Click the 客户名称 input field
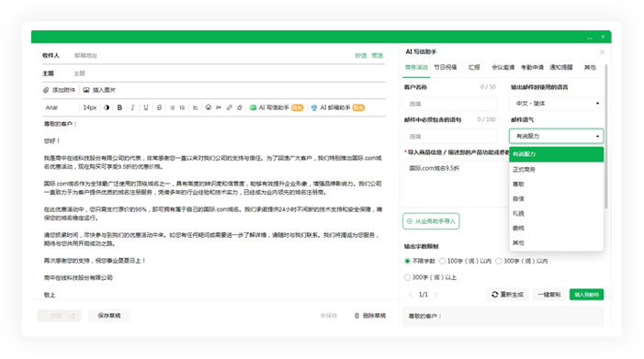This screenshot has height=359, width=644. coord(450,104)
